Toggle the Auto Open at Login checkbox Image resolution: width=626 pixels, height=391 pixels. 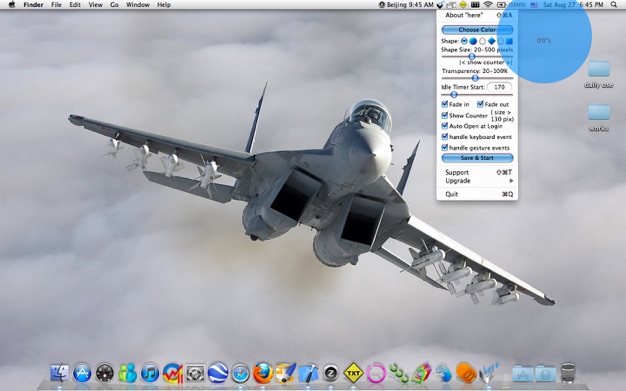(x=445, y=126)
